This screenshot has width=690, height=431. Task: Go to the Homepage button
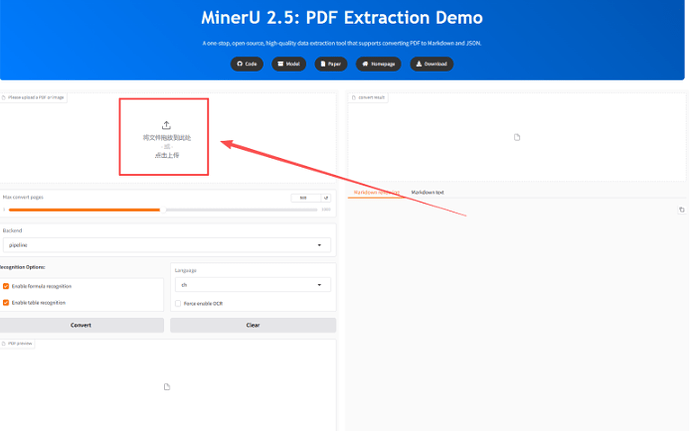[378, 64]
